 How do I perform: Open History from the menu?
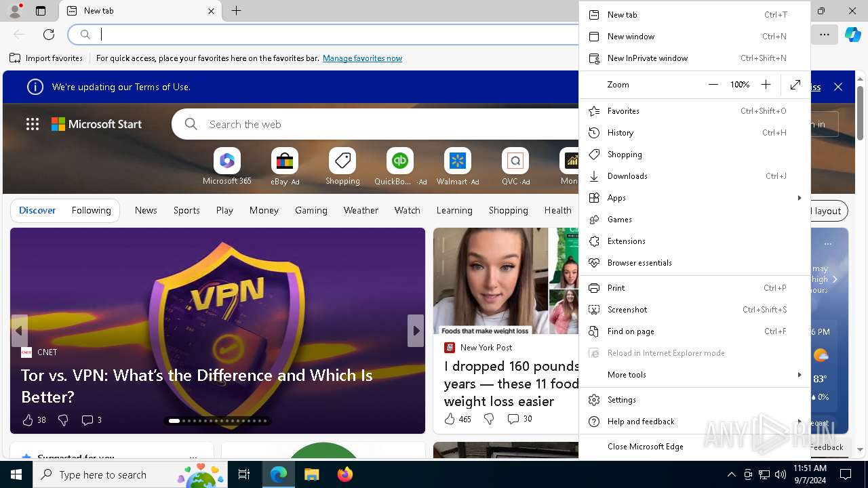[x=695, y=133]
